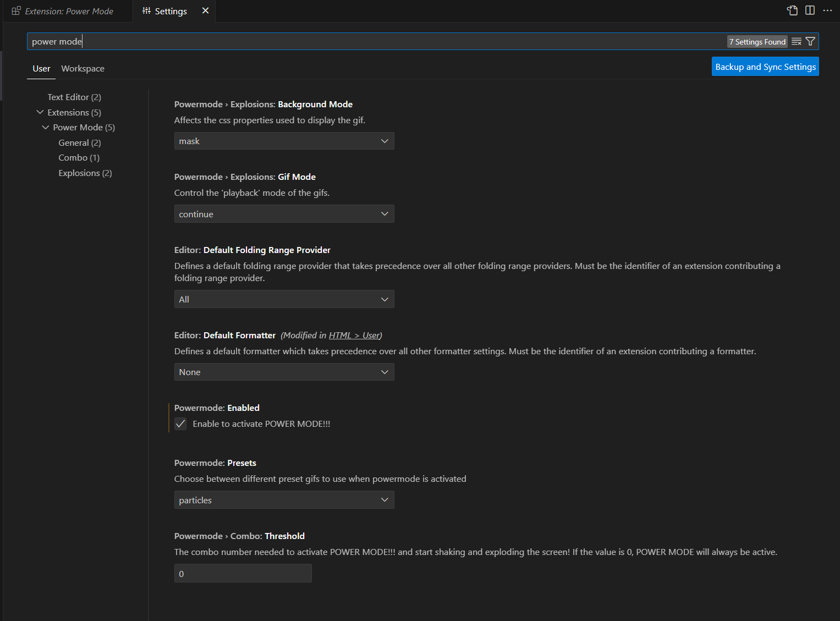This screenshot has width=840, height=621.
Task: Click Powermode Combo Threshold setting title
Action: tap(239, 536)
